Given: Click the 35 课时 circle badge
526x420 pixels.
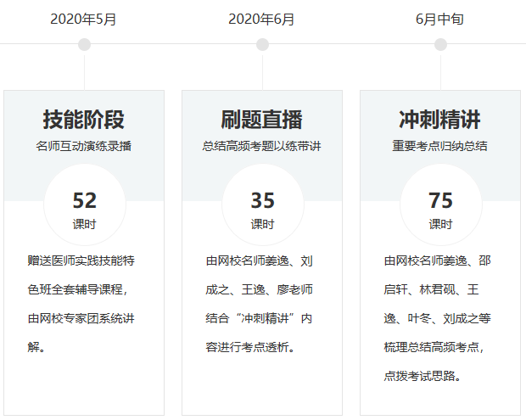Looking at the screenshot, I should [x=262, y=206].
